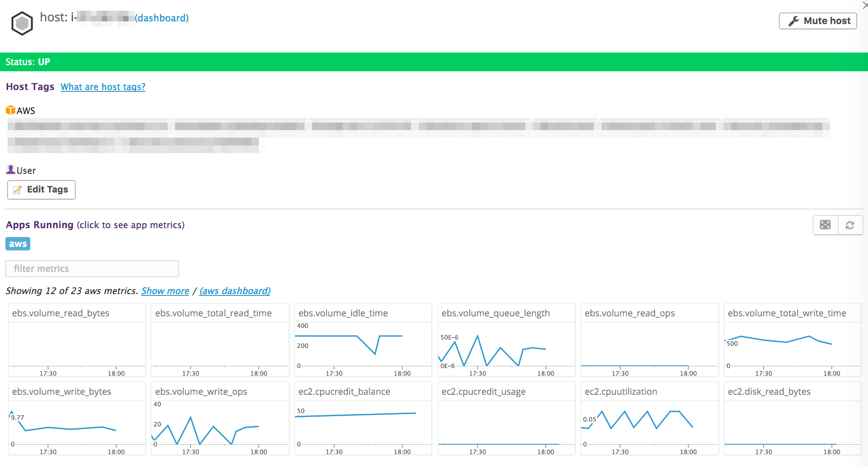Image resolution: width=868 pixels, height=467 pixels.
Task: Click the Mute host button
Action: (x=818, y=21)
